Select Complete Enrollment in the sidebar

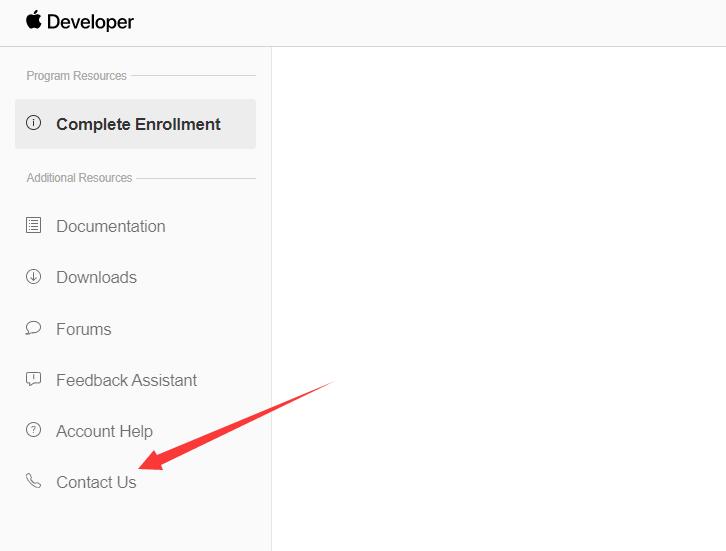[135, 124]
